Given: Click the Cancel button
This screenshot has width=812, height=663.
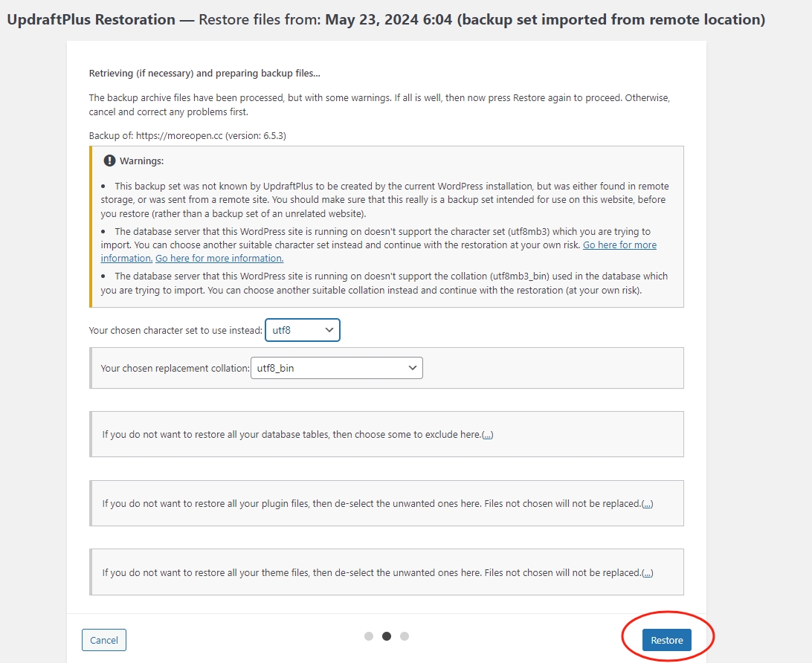Looking at the screenshot, I should [x=104, y=640].
